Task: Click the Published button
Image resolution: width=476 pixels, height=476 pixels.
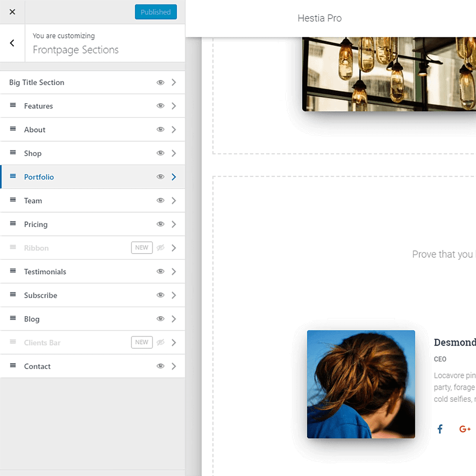Action: tap(155, 12)
